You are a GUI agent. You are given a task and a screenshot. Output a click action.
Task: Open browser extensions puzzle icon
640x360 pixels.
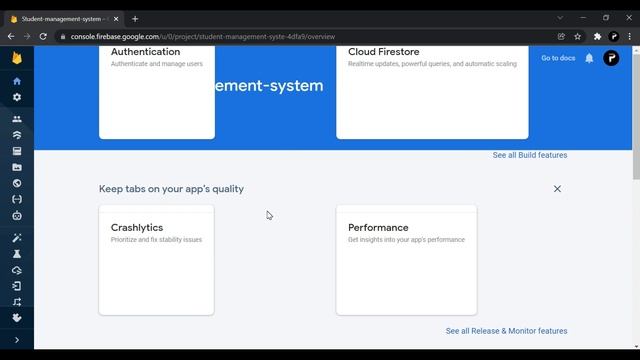(597, 36)
